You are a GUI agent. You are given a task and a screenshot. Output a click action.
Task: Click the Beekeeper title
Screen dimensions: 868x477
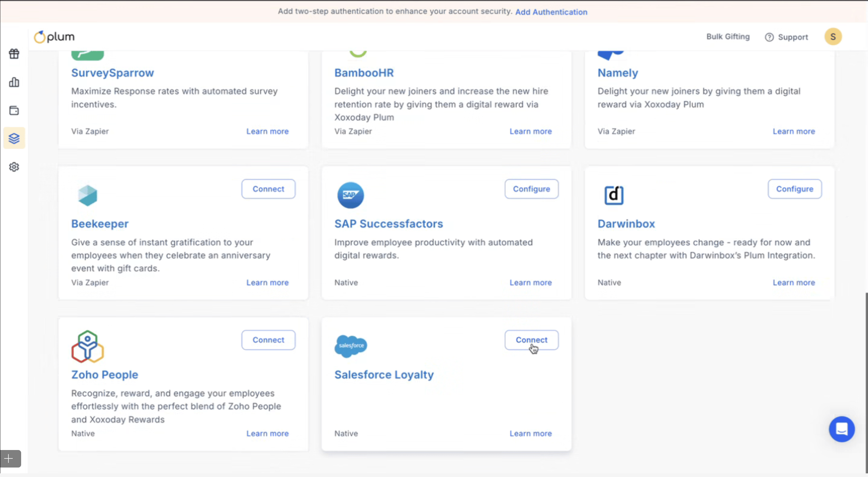(100, 224)
